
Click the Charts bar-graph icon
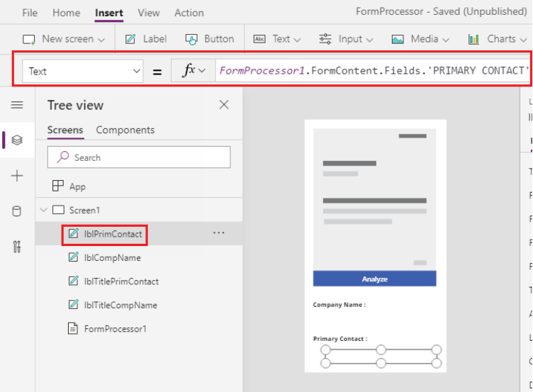coord(473,40)
